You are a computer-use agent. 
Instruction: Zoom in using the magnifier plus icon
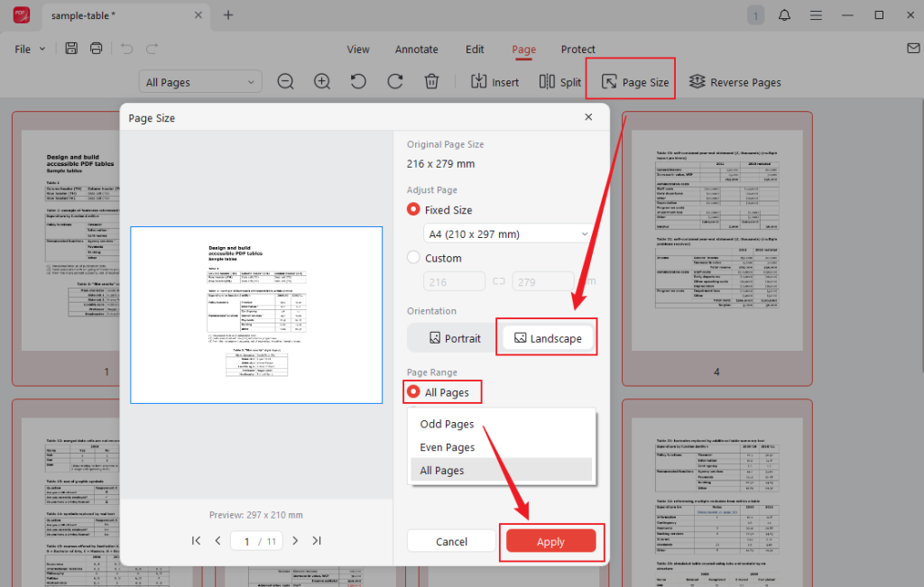321,81
